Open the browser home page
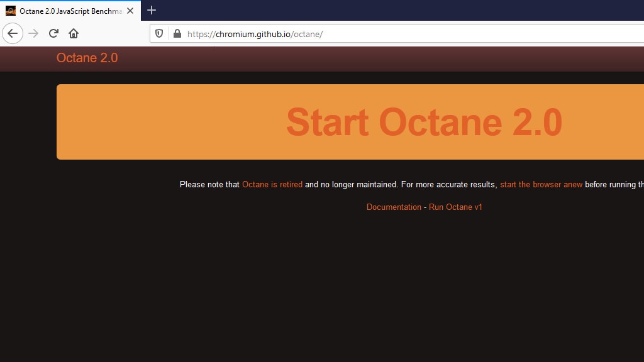Viewport: 644px width, 362px height. tap(74, 33)
